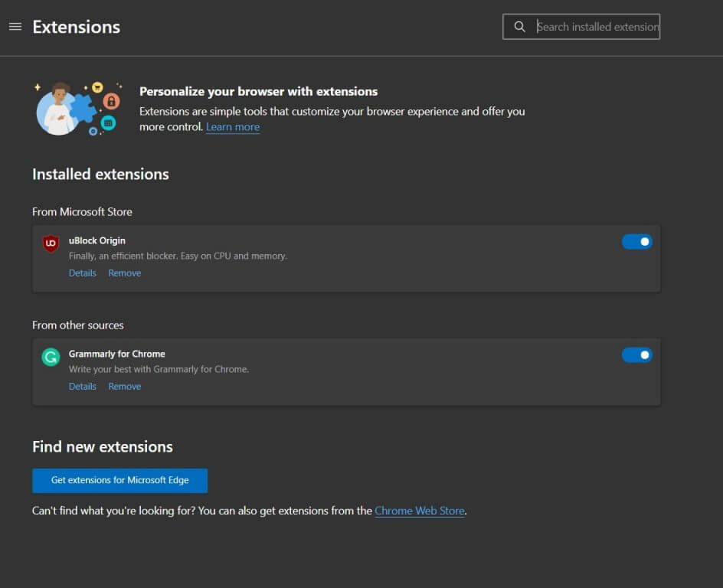Click 'Personalize your browser with extensions' heading

[x=259, y=91]
